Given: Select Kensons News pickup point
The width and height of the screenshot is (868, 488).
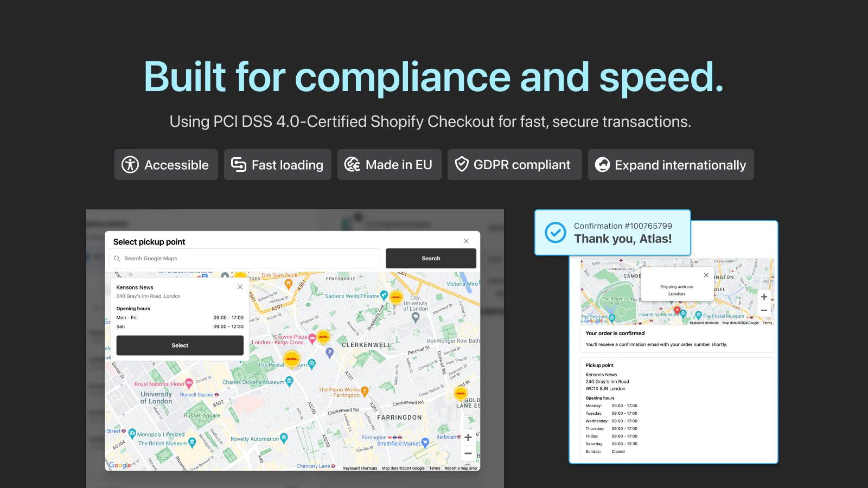Looking at the screenshot, I should [180, 345].
